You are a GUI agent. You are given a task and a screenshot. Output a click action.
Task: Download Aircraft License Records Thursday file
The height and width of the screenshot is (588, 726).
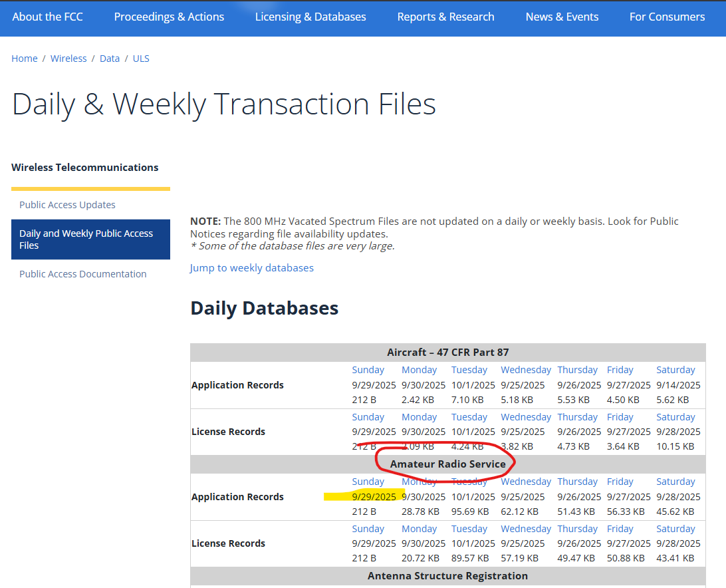tap(577, 417)
